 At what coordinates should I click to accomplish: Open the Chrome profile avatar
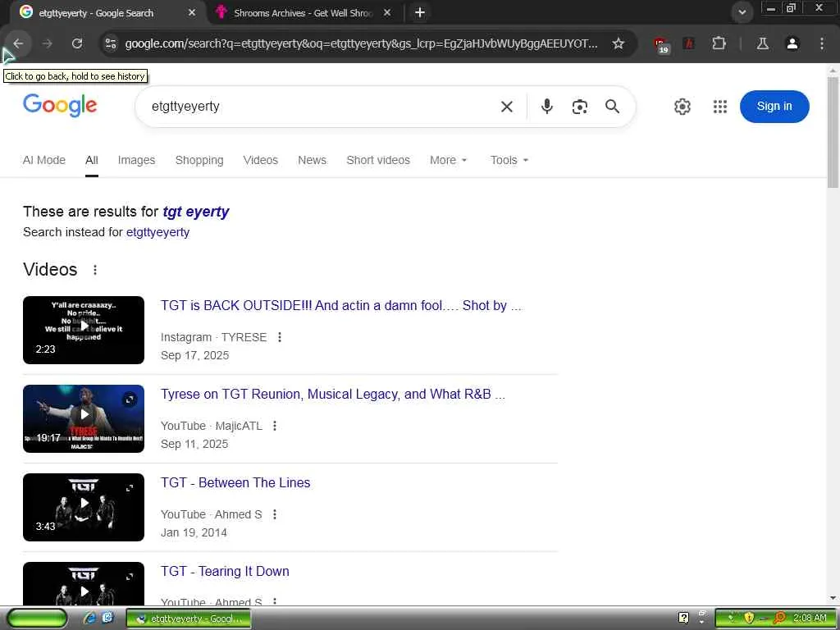[x=792, y=43]
